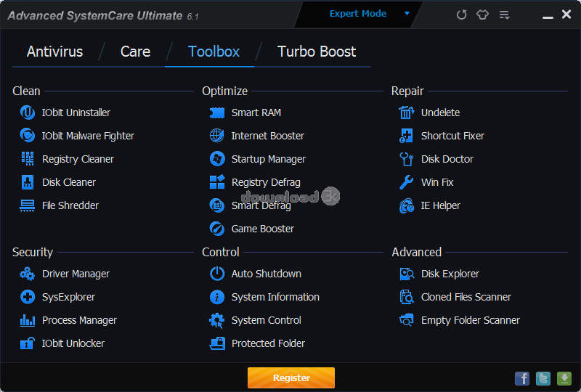Click the orange Register button

(x=291, y=378)
